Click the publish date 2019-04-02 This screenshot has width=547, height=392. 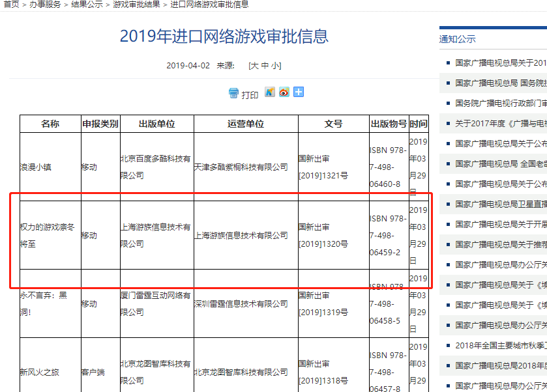188,66
